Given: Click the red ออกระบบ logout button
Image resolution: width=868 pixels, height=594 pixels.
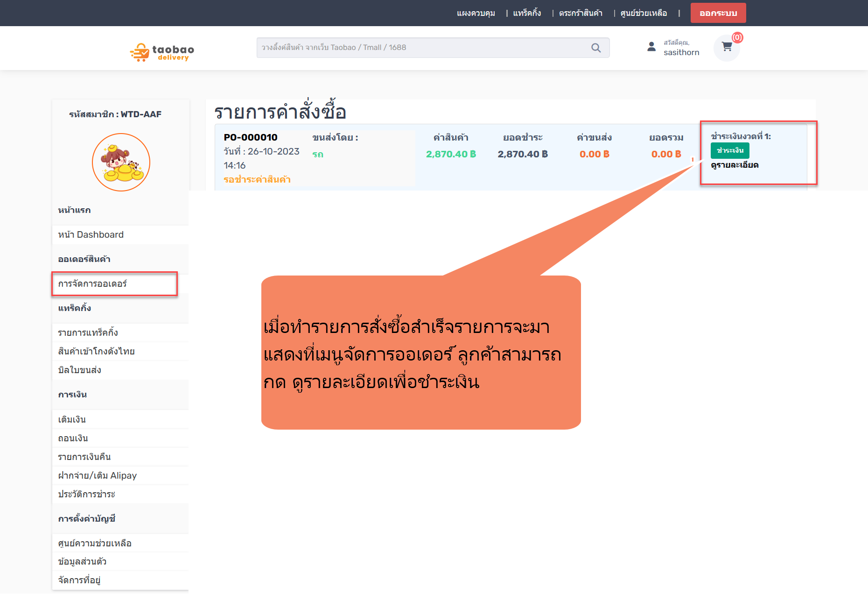Looking at the screenshot, I should [x=718, y=13].
